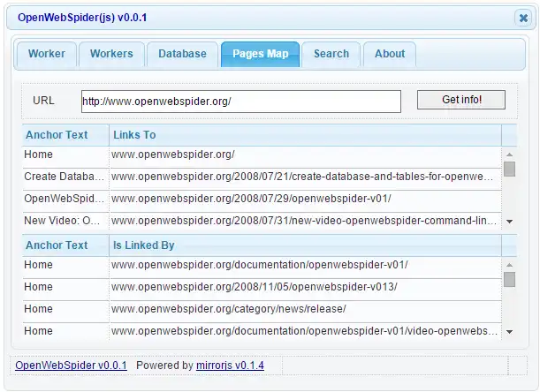Click the video-openwebs... linked-by URL cell
The width and height of the screenshot is (540, 392).
306,331
